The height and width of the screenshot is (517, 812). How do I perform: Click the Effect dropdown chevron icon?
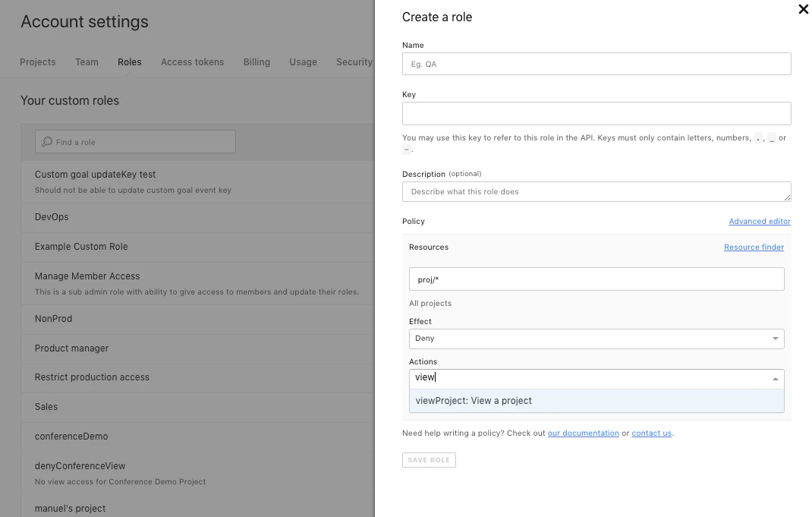point(776,338)
